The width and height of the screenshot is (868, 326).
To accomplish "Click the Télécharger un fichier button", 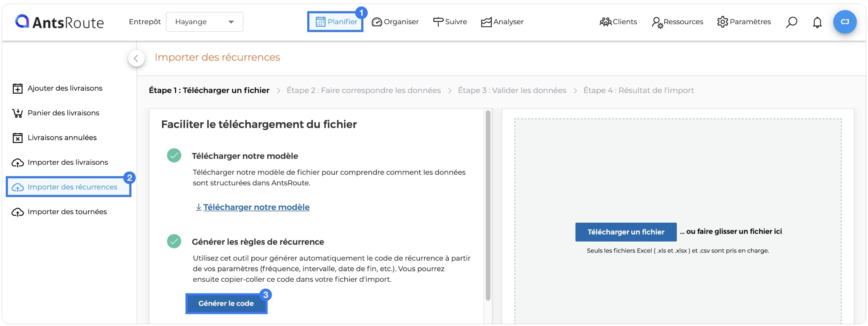I will (626, 232).
